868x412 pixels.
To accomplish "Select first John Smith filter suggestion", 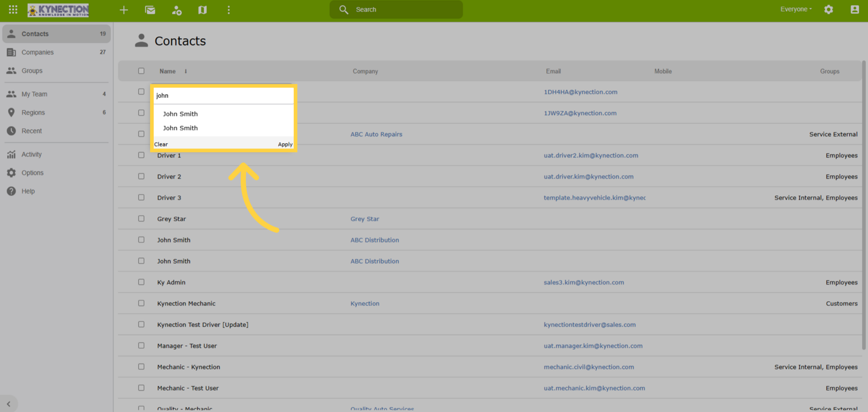I will click(180, 114).
